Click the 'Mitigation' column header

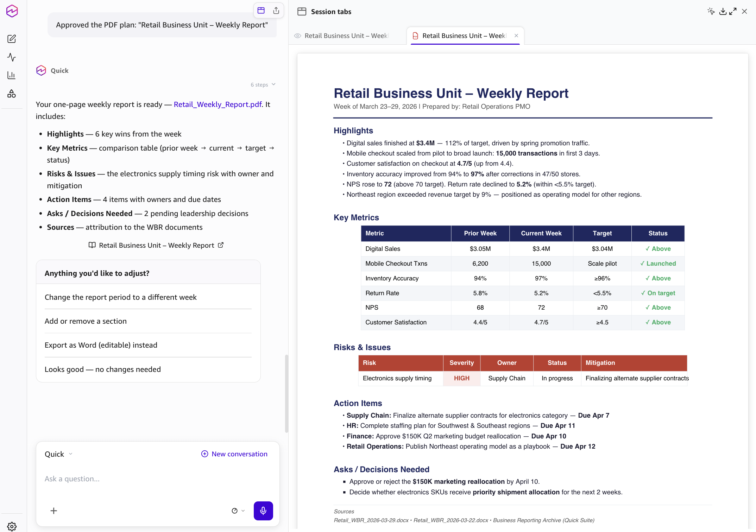[634, 363]
